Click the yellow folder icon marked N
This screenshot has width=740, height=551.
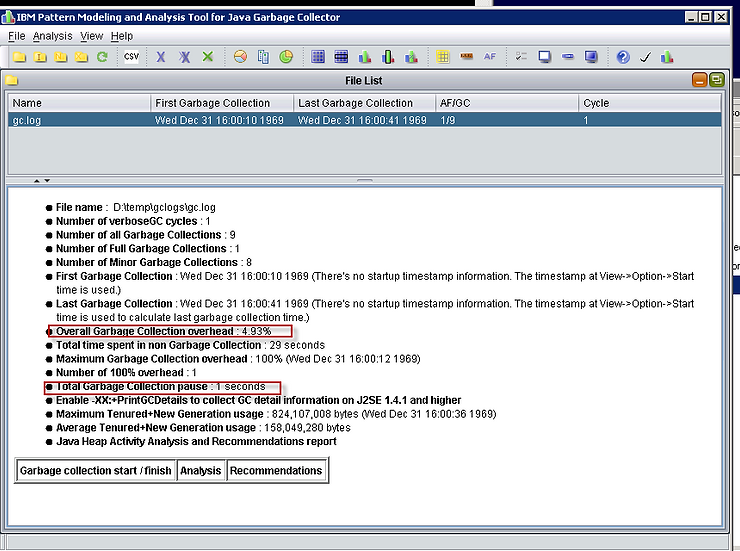tap(61, 57)
